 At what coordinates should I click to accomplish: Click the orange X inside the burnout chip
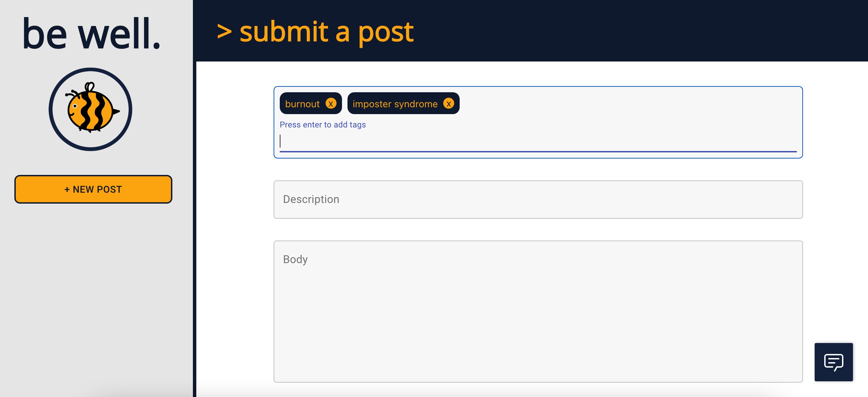click(x=330, y=104)
